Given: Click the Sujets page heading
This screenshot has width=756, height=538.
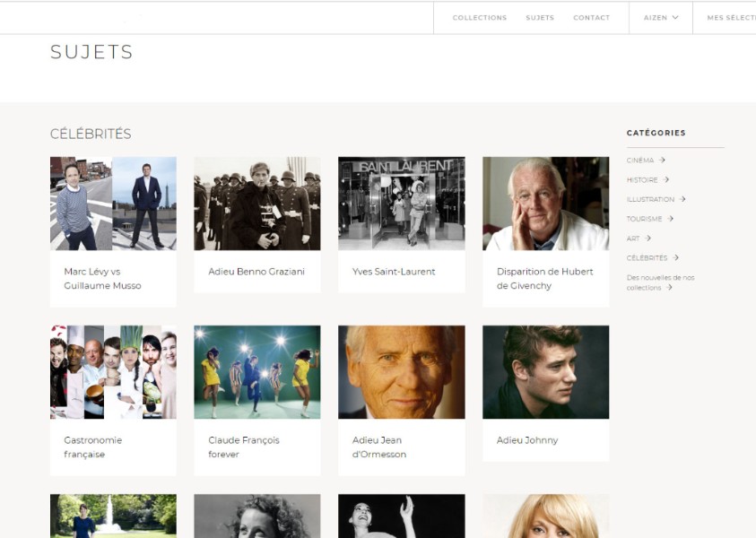Looking at the screenshot, I should 91,52.
